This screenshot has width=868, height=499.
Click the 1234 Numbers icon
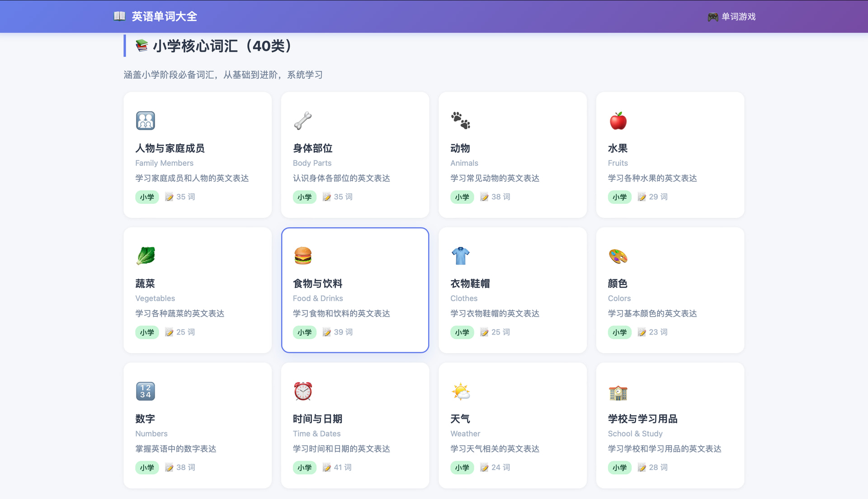[x=146, y=391]
